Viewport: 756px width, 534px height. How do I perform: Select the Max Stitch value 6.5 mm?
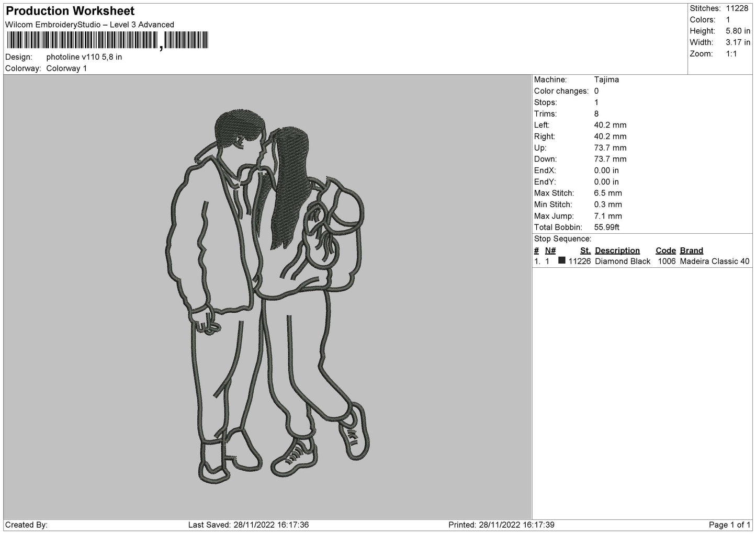point(608,194)
